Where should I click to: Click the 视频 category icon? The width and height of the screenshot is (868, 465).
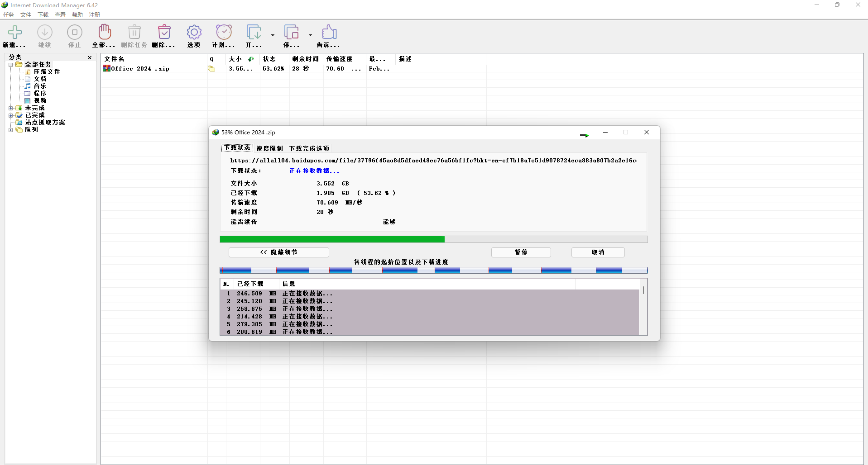[x=28, y=100]
